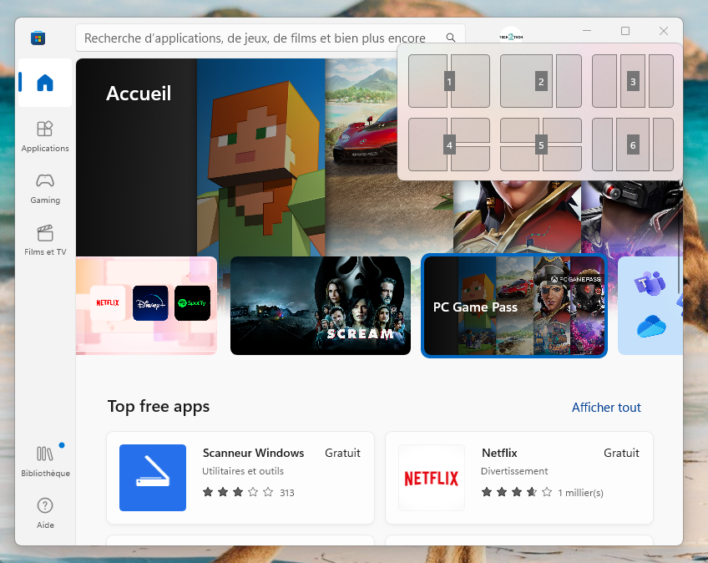The image size is (708, 563).
Task: Choose snap layout option 4
Action: click(449, 145)
